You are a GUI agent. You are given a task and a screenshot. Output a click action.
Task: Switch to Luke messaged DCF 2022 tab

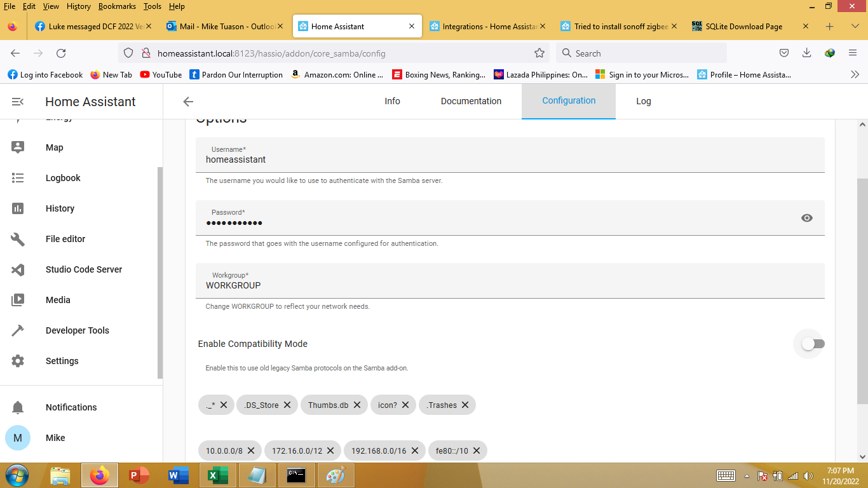click(93, 27)
